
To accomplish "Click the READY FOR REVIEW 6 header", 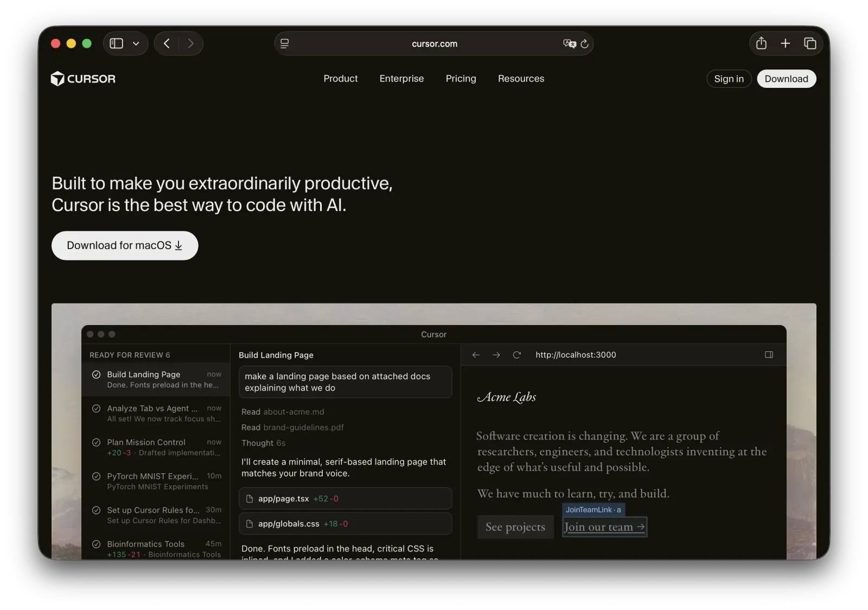I will click(x=130, y=355).
